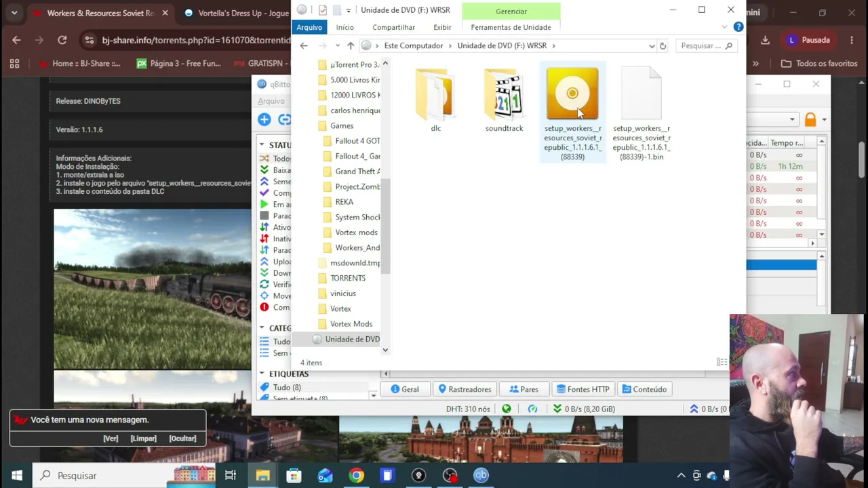Switch to the Início ribbon tab

coord(344,27)
